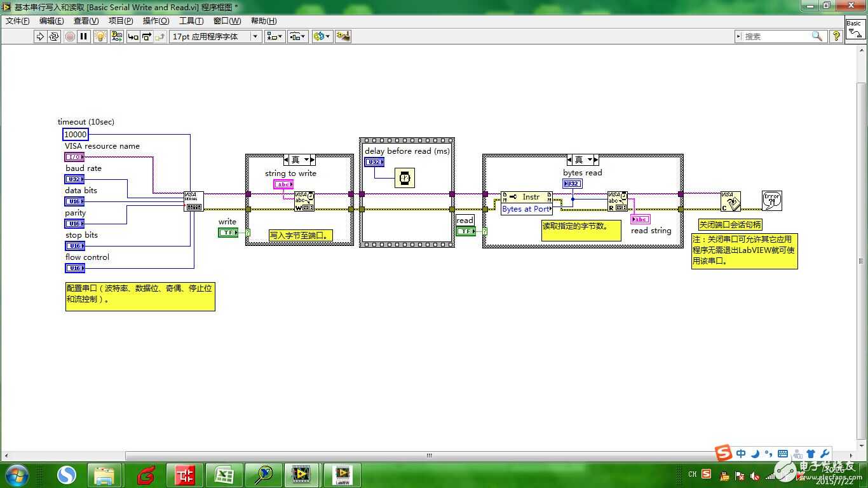Toggle Sogou half/full-width moon icon
The height and width of the screenshot is (488, 868).
click(755, 454)
